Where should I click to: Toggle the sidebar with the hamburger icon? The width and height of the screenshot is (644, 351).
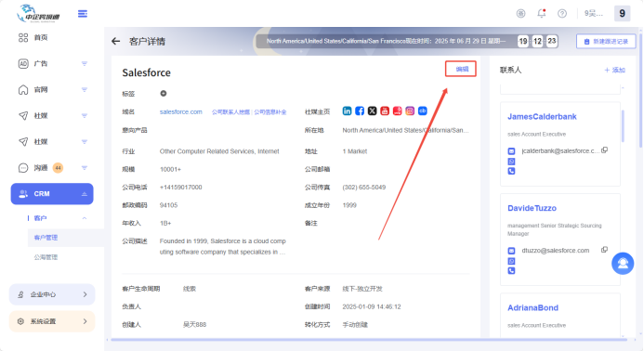(x=83, y=14)
